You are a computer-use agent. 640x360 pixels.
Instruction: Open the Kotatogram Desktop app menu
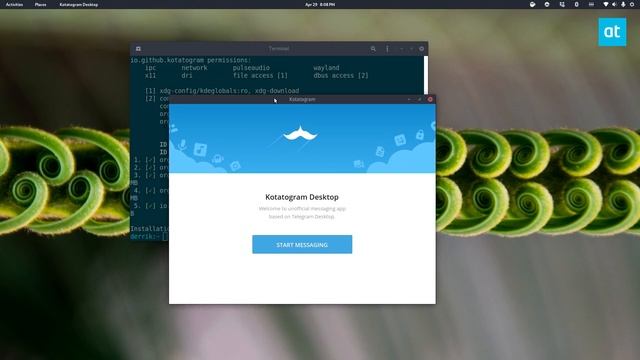78,4
